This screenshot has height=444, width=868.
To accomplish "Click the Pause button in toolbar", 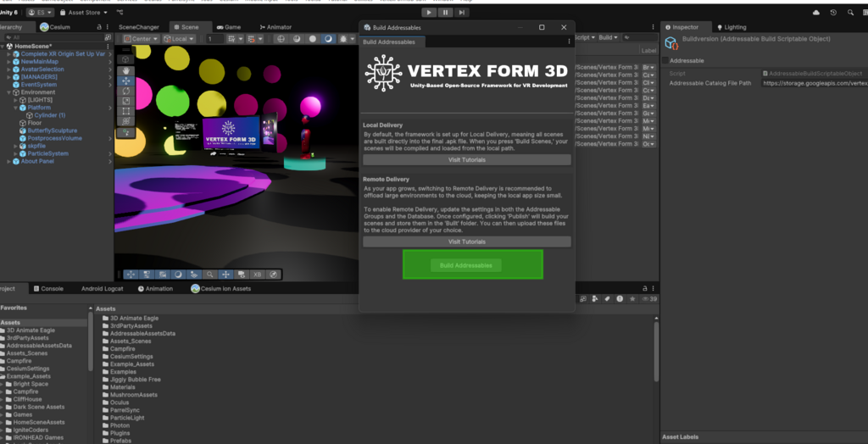I will tap(445, 13).
